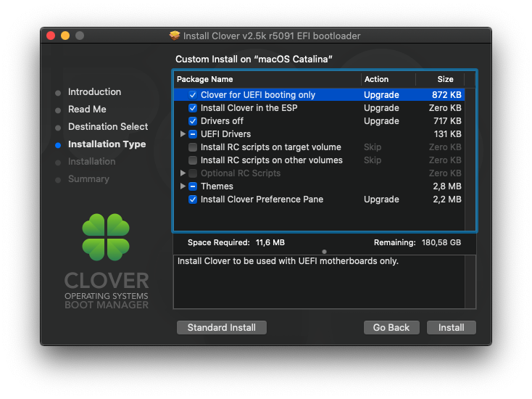The width and height of the screenshot is (532, 399).
Task: Click the description box vertical scrollbar
Action: point(470,282)
